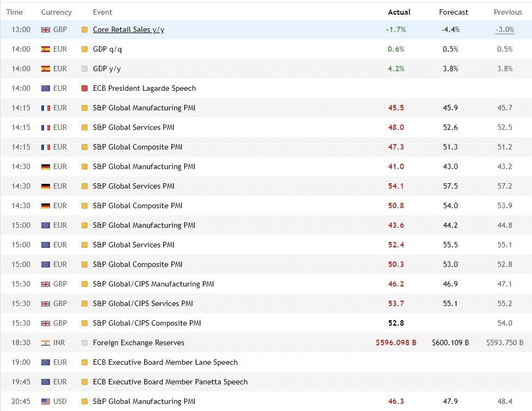Select ECB Executive Board Member Lane Speech
The height and width of the screenshot is (411, 532).
pyautogui.click(x=165, y=362)
